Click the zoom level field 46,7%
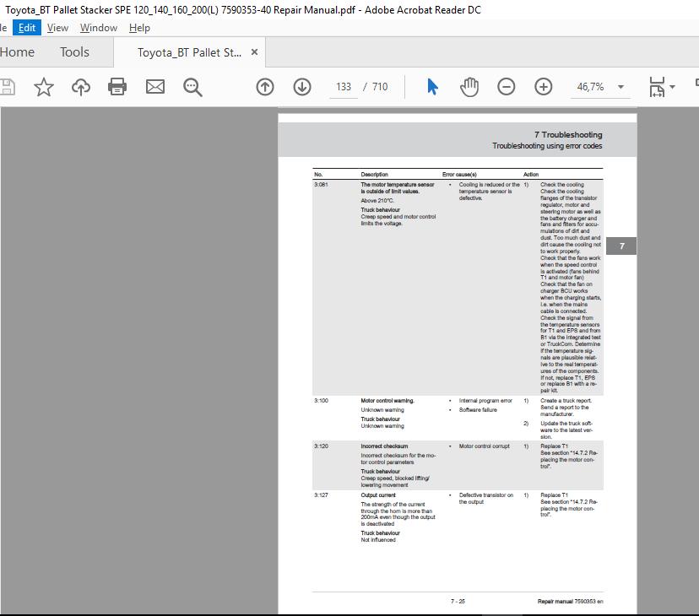 (590, 87)
